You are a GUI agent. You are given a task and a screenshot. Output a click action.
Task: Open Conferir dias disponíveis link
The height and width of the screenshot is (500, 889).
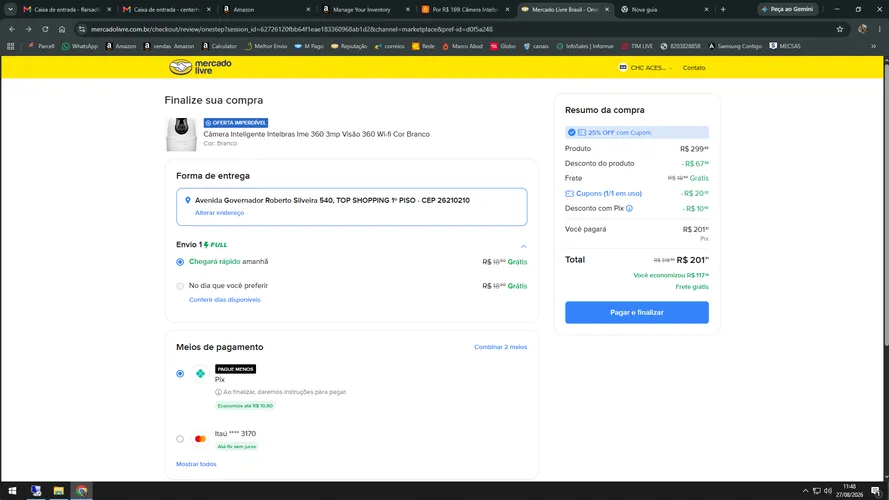pyautogui.click(x=225, y=299)
